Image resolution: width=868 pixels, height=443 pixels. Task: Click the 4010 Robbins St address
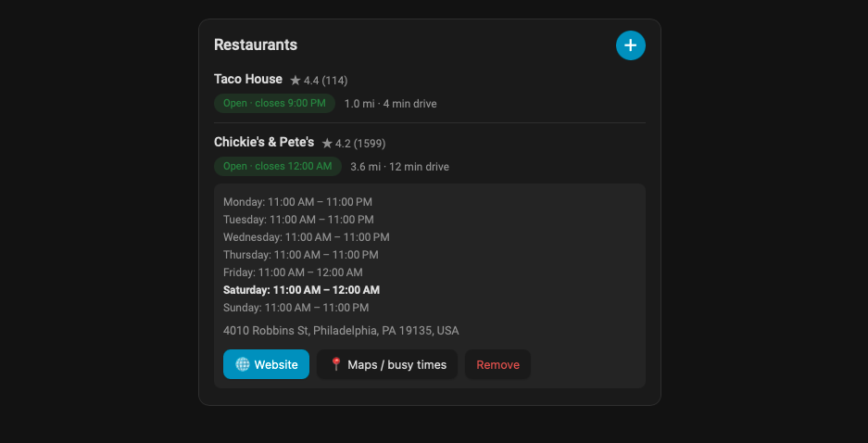341,331
